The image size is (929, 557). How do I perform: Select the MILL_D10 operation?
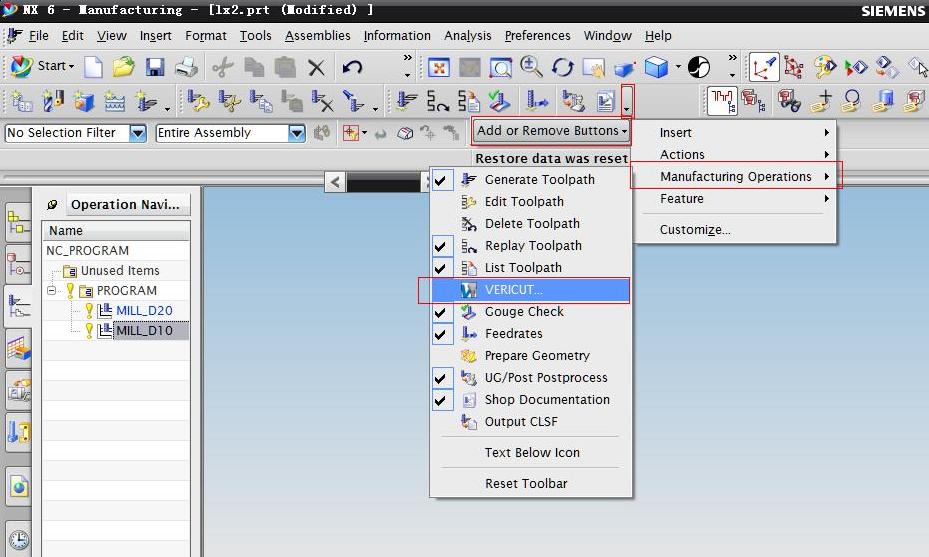point(144,331)
